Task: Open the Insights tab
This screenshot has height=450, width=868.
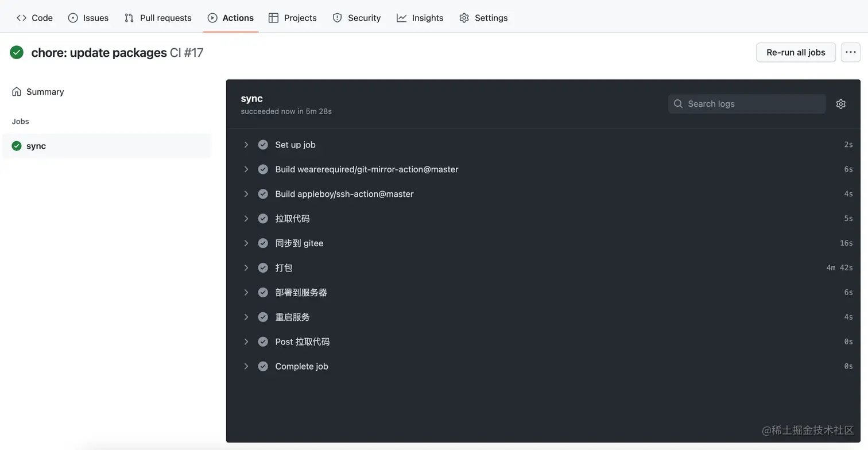Action: 420,18
